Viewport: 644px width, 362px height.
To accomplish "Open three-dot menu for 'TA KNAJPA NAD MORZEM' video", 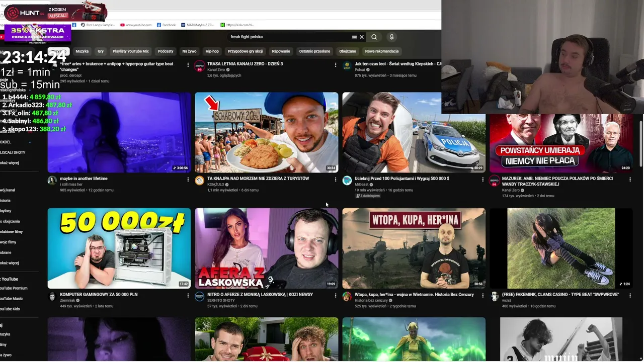I will pos(336,179).
